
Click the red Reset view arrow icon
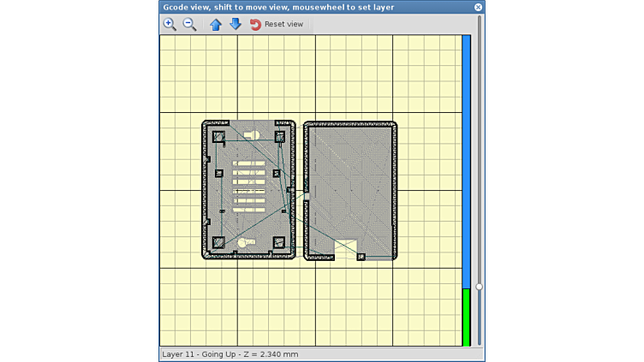point(255,24)
